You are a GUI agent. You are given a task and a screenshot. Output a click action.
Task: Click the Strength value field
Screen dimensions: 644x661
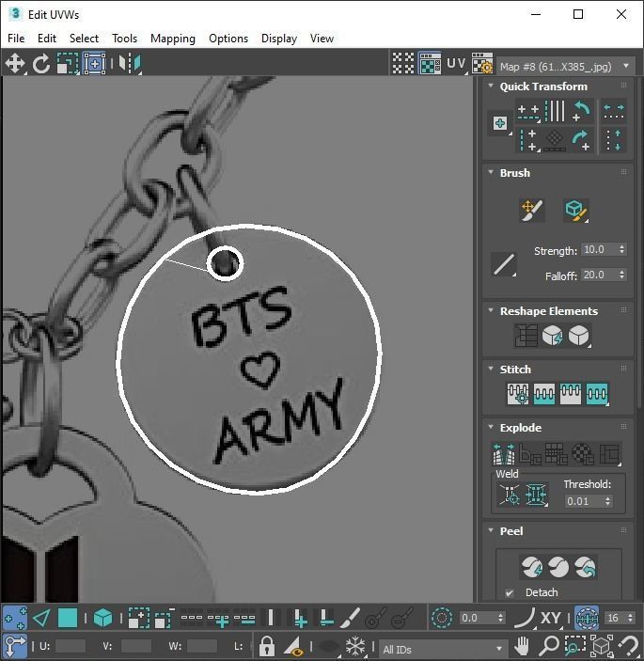click(x=599, y=249)
